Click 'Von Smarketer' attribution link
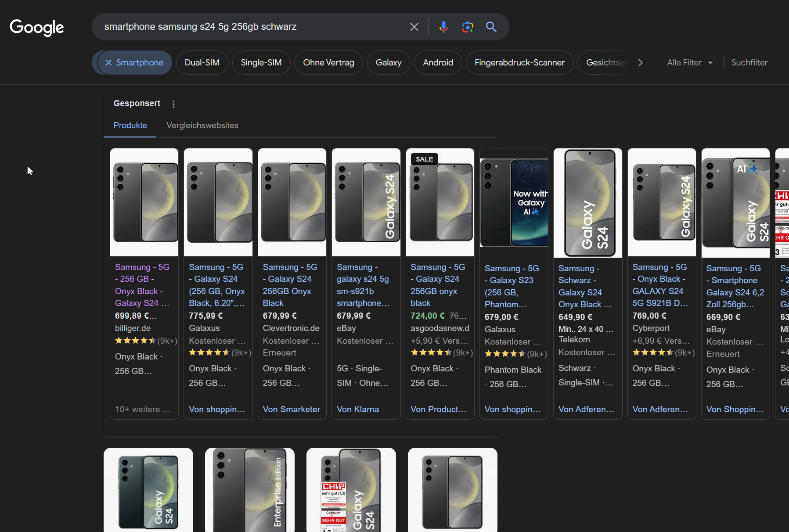 click(292, 409)
